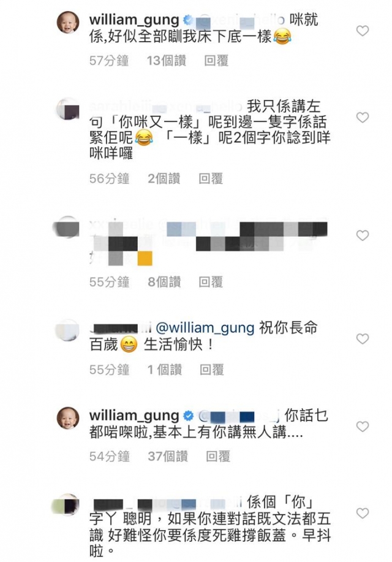Like the william_gung comment posted 57 minutes ago
The height and width of the screenshot is (562, 392).
coord(362,31)
